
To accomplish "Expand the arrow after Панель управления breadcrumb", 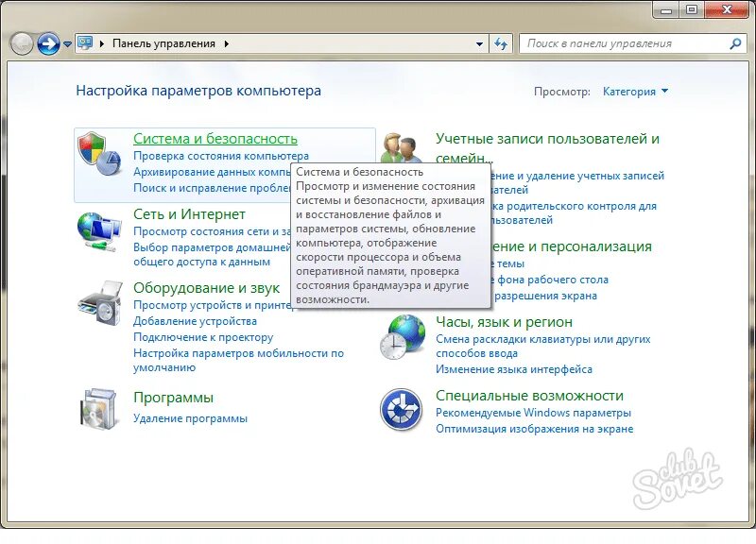I will (x=226, y=43).
